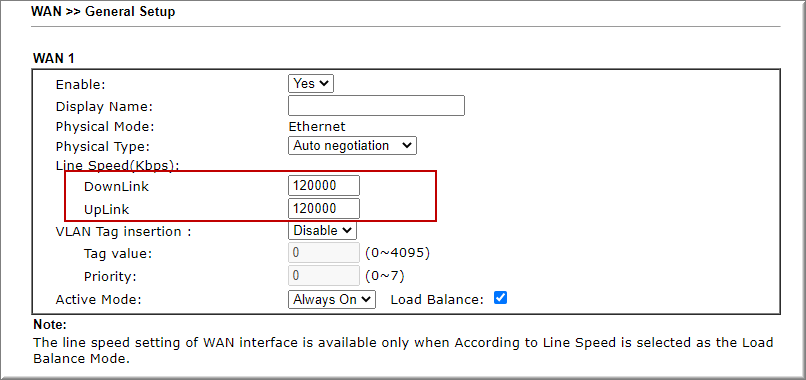
Task: Click the WAN 1 section title
Action: tap(54, 59)
